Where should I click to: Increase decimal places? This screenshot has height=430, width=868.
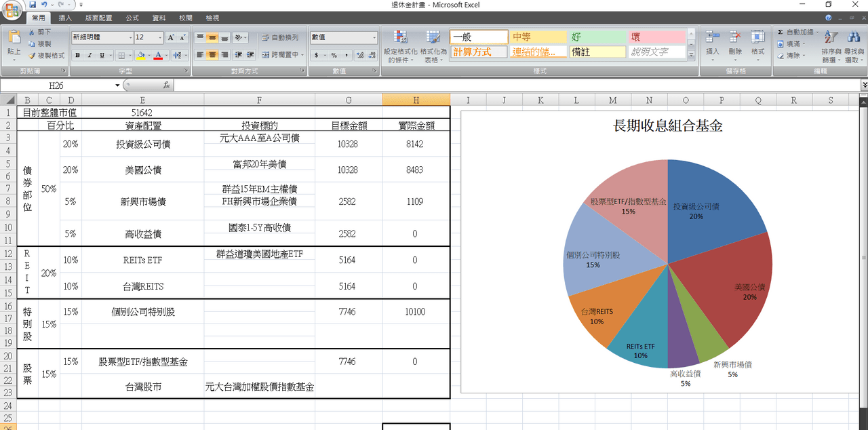pyautogui.click(x=360, y=56)
